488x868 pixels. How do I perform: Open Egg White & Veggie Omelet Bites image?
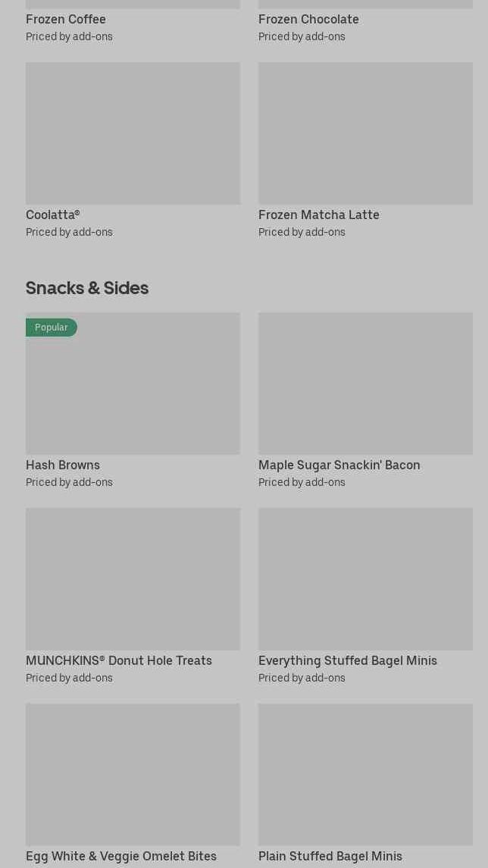(x=133, y=774)
